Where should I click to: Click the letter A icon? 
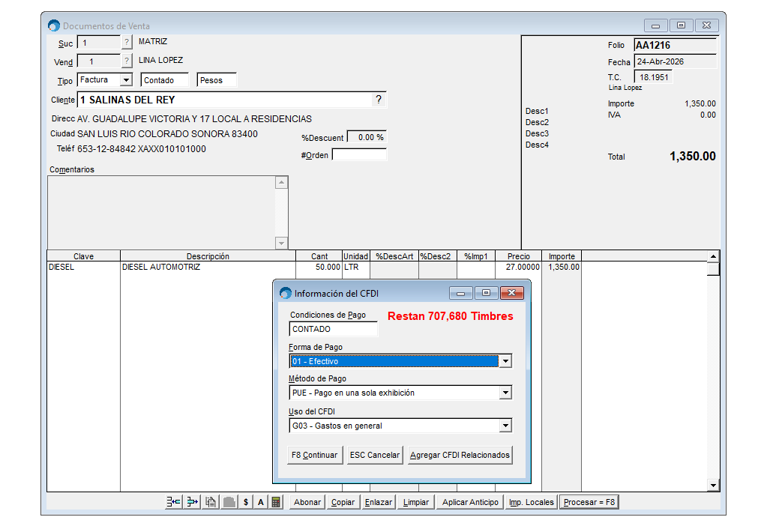coord(260,502)
